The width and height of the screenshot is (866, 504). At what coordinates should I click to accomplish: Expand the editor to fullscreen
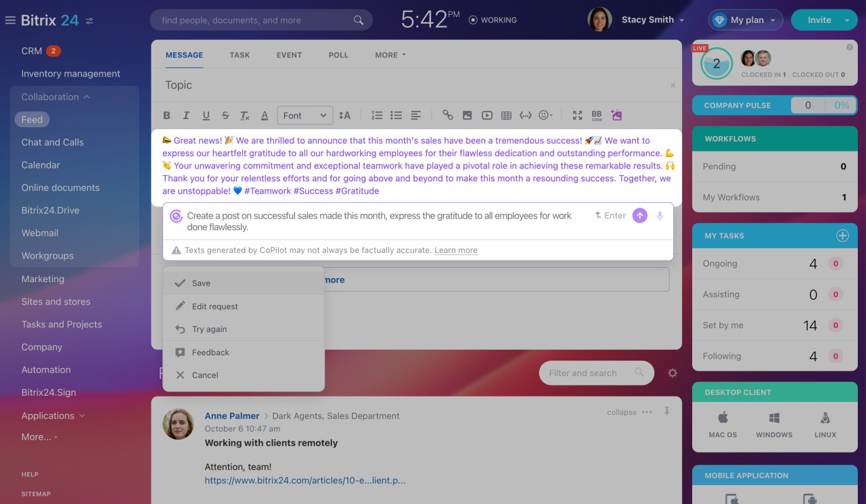[577, 116]
